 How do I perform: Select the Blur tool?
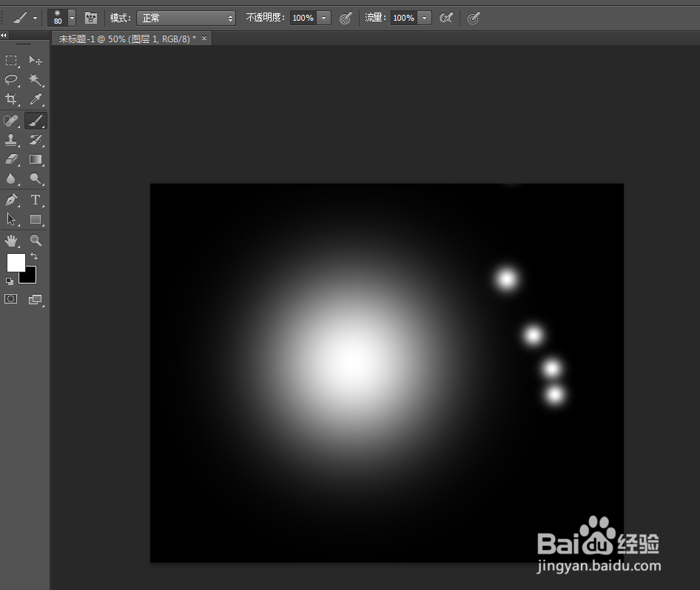(x=11, y=178)
